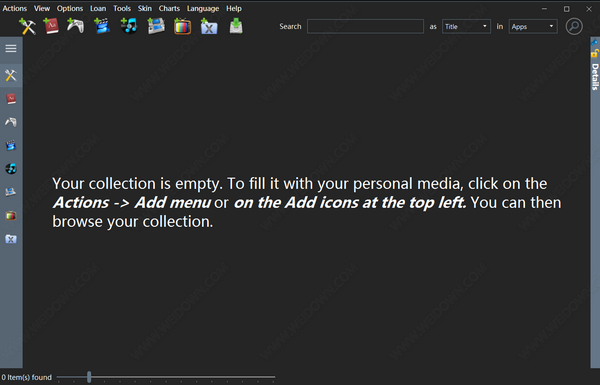
Task: Click the yellow padlock icon on the Details panel
Action: pyautogui.click(x=595, y=53)
